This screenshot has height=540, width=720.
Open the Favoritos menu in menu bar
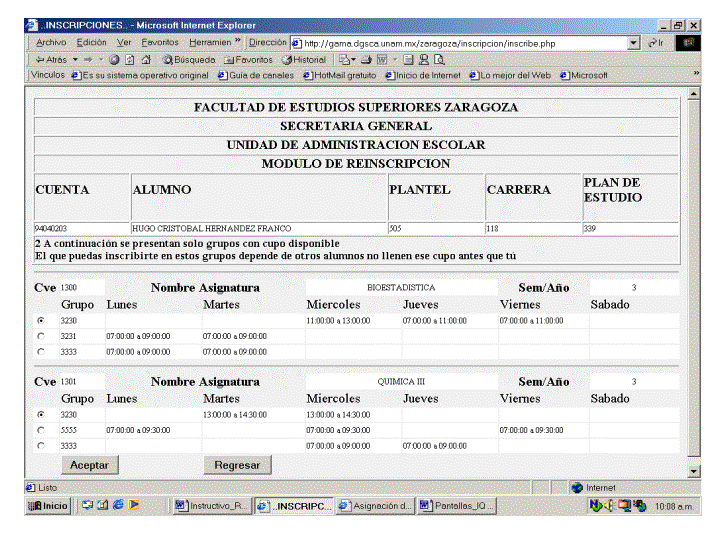pos(160,42)
